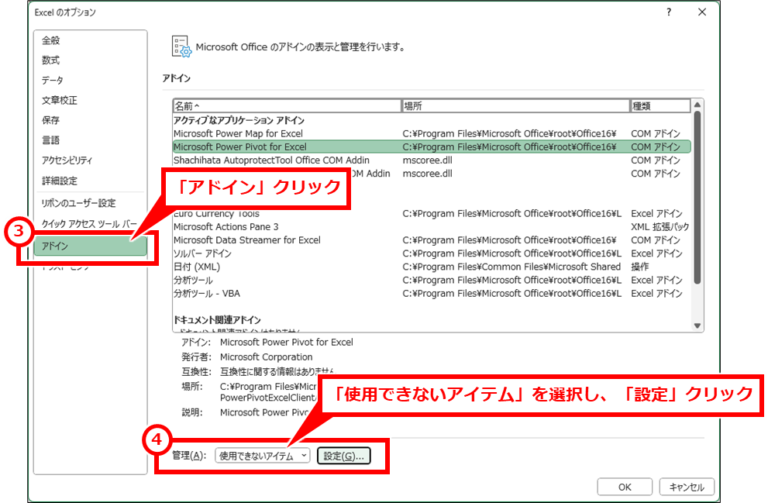768x503 pixels.
Task: Select the 日付 (XML) row
Action: pos(432,267)
